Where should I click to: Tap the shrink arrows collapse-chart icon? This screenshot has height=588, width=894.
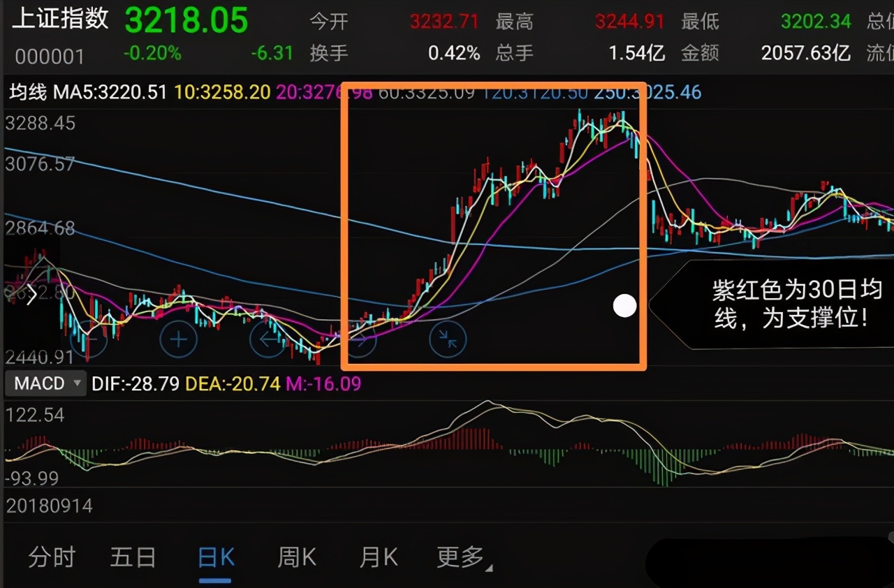[448, 340]
